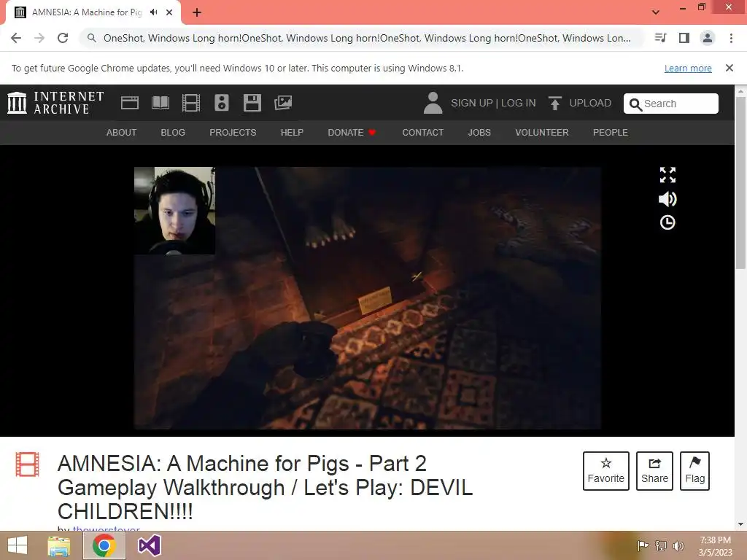Viewport: 747px width, 560px height.
Task: Click the Chrome taskbar icon
Action: click(104, 545)
